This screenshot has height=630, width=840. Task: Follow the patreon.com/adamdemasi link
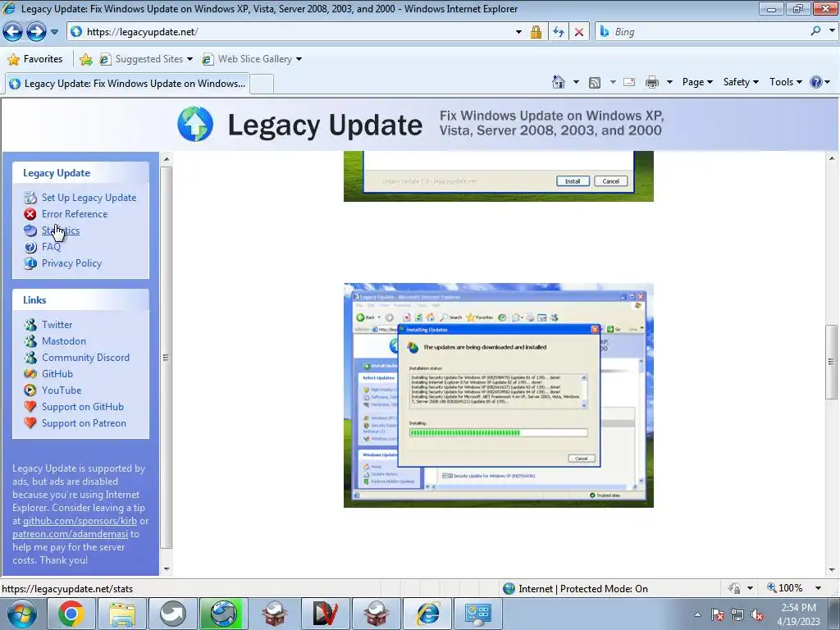point(71,534)
